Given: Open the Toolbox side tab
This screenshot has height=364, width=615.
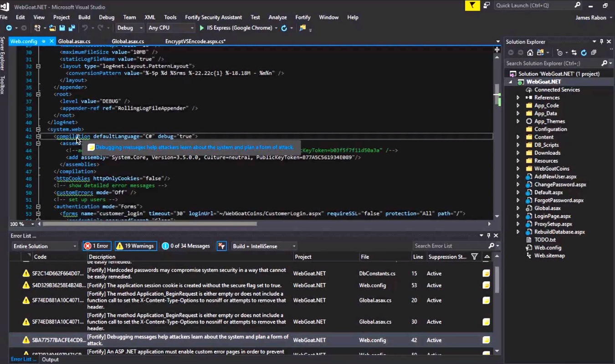Looking at the screenshot, I should [3, 85].
